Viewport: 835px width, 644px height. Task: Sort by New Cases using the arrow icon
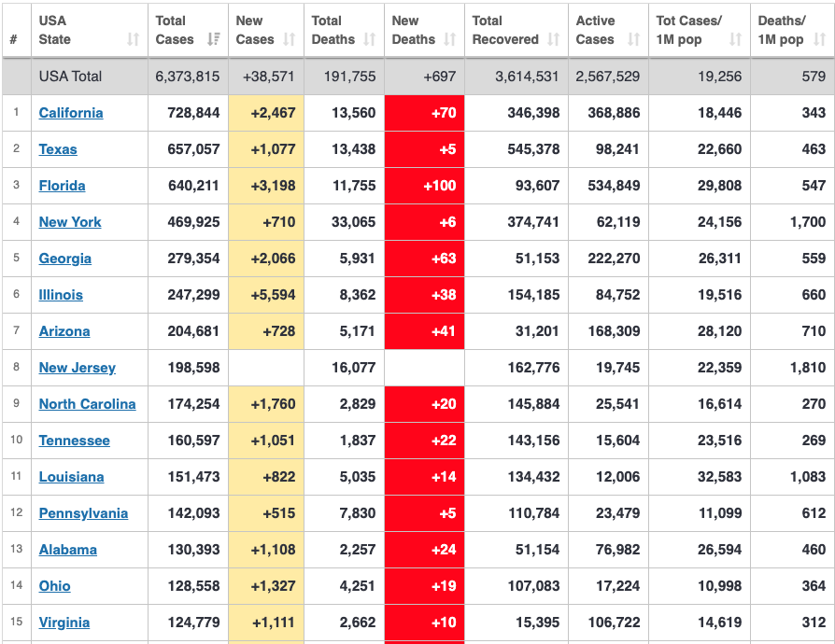coord(289,40)
